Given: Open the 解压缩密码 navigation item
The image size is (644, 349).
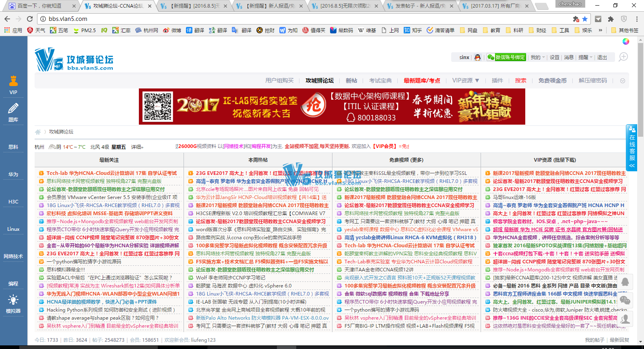Looking at the screenshot, I should 592,80.
